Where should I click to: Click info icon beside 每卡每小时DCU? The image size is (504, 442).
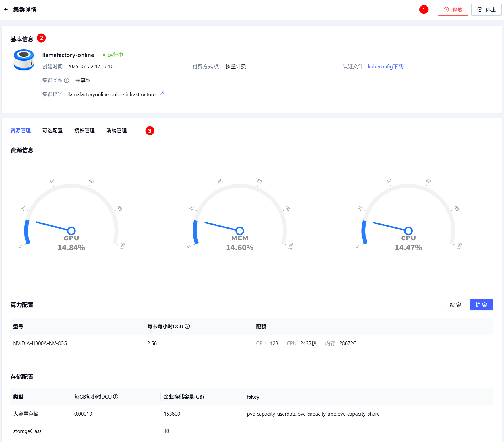click(x=187, y=326)
